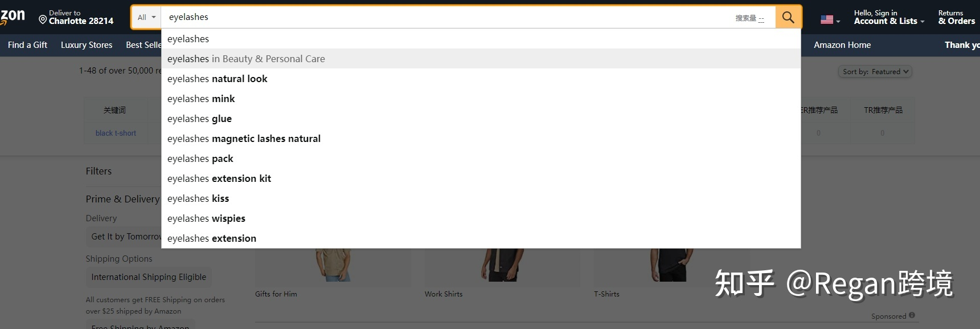Click the eyelashes wispies suggestion

[206, 218]
